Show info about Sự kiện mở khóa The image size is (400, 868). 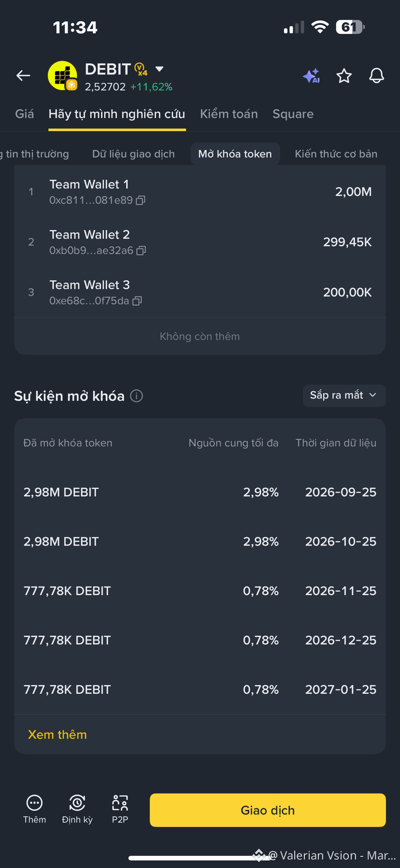pos(137,396)
